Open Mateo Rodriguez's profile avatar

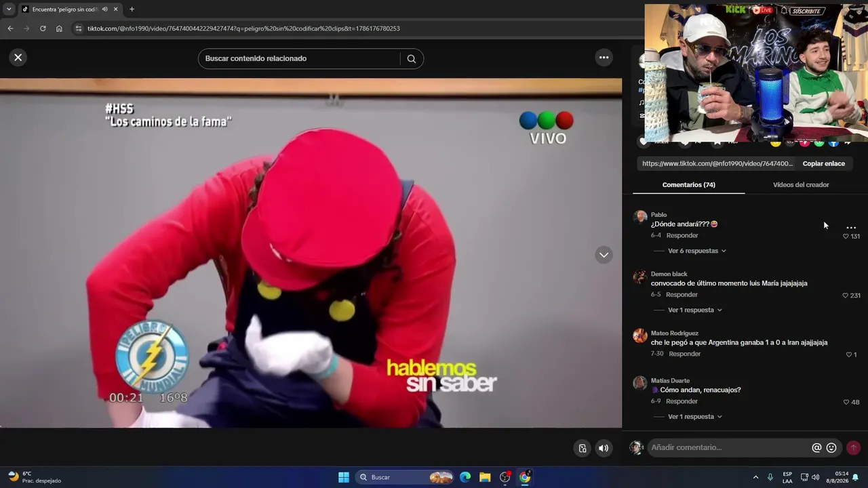[640, 335]
